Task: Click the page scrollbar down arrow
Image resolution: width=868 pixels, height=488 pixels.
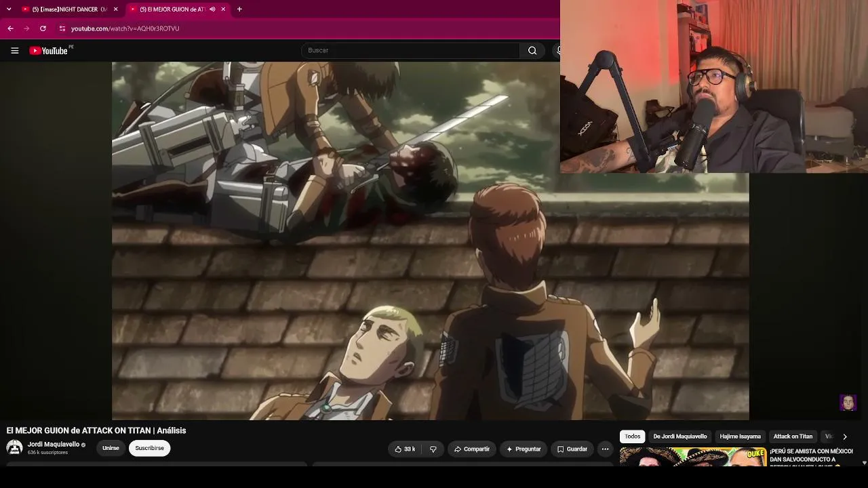Action: click(864, 463)
